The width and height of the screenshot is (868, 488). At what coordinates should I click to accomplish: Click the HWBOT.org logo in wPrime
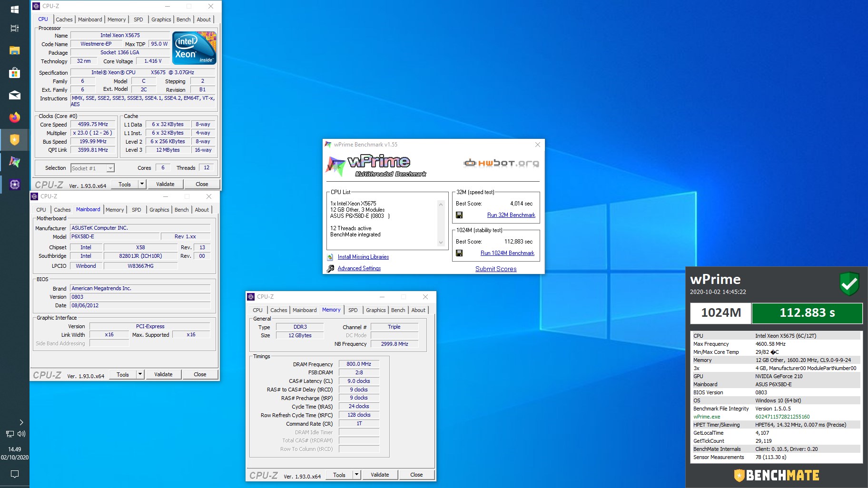pos(502,163)
